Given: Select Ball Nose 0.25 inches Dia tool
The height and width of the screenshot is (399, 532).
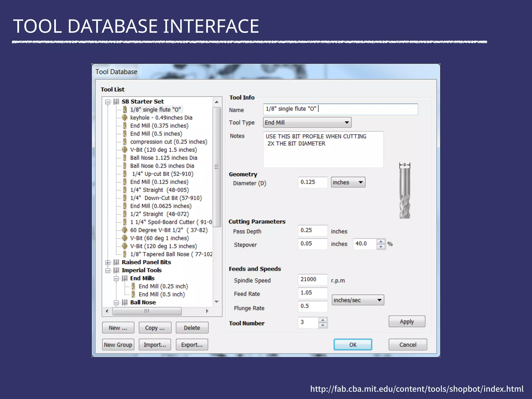Looking at the screenshot, I should 162,166.
